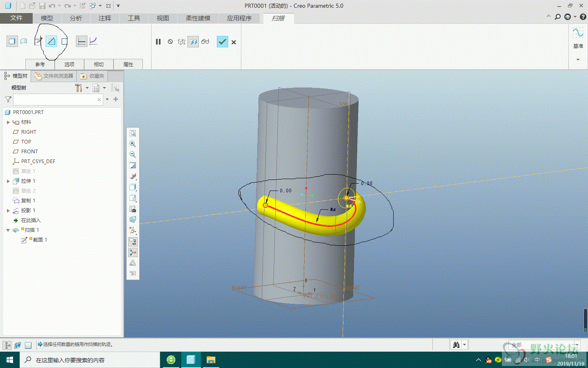588x368 pixels.
Task: Cancel the sweep with the X button
Action: (x=234, y=42)
